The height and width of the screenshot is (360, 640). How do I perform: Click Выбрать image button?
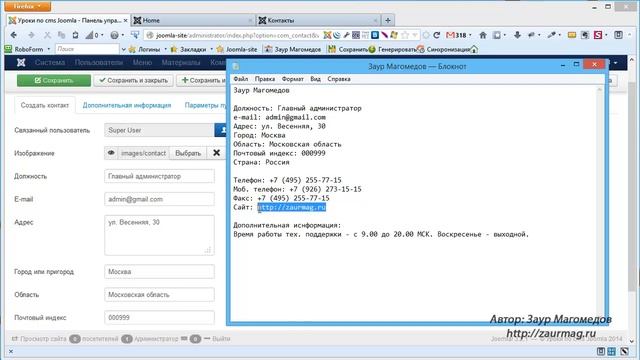188,153
